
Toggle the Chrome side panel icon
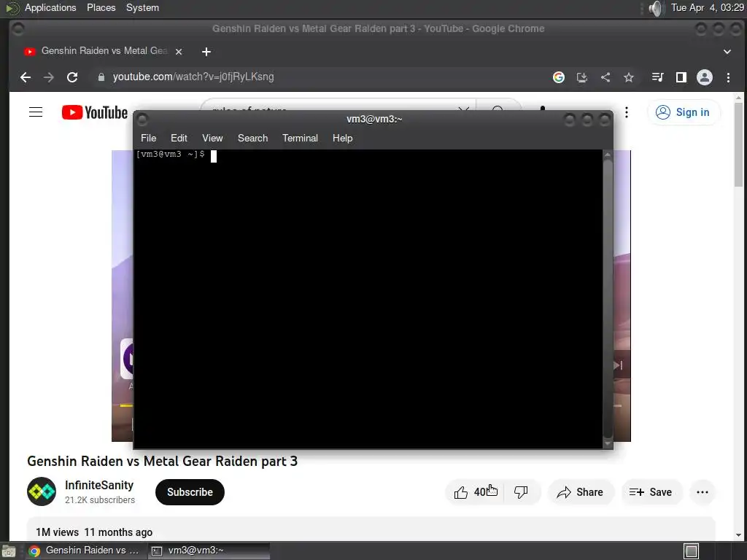click(681, 77)
